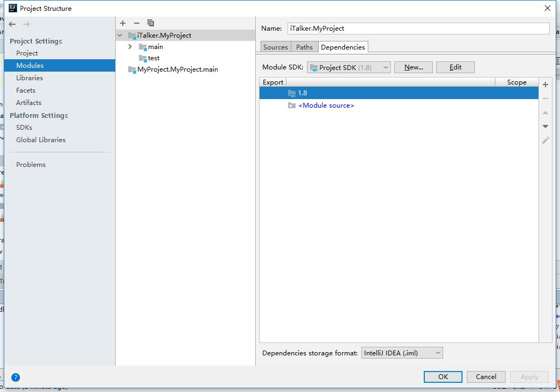The width and height of the screenshot is (560, 392).
Task: Open Libraries settings
Action: (x=29, y=78)
